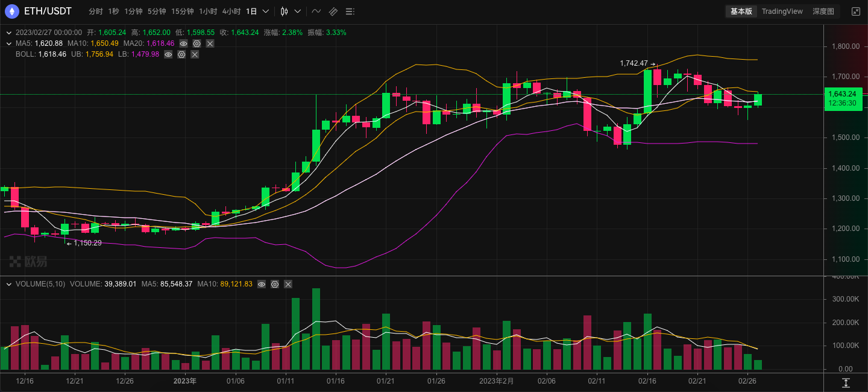The width and height of the screenshot is (868, 392).
Task: Select the 15分钟 timeframe
Action: point(182,11)
